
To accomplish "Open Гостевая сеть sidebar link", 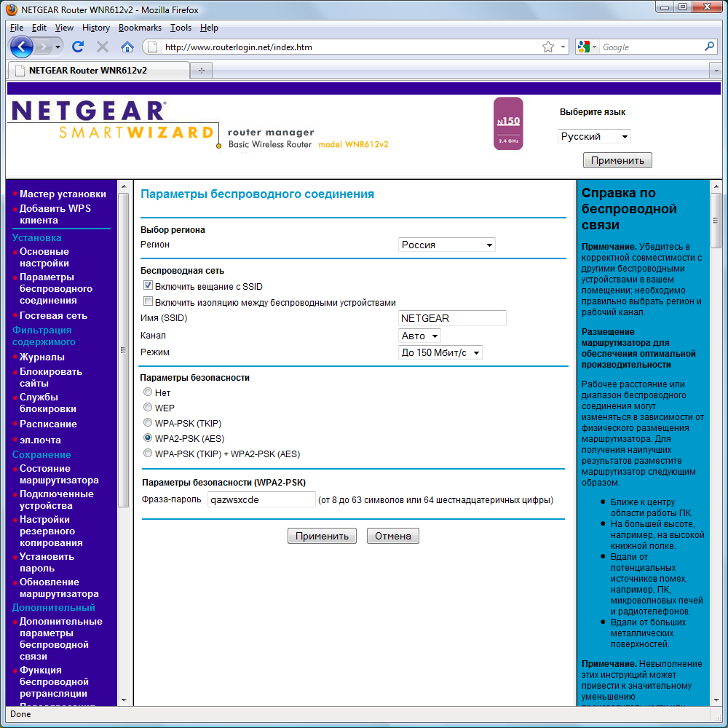I will (53, 316).
